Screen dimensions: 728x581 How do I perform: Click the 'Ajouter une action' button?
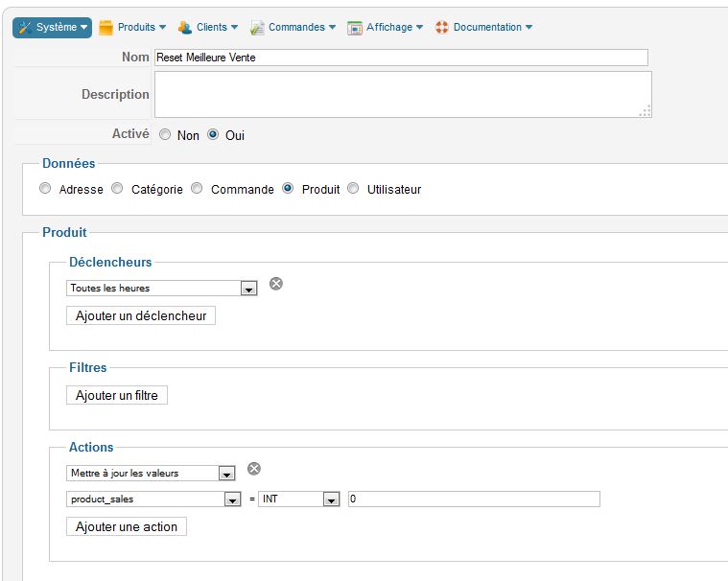(127, 526)
